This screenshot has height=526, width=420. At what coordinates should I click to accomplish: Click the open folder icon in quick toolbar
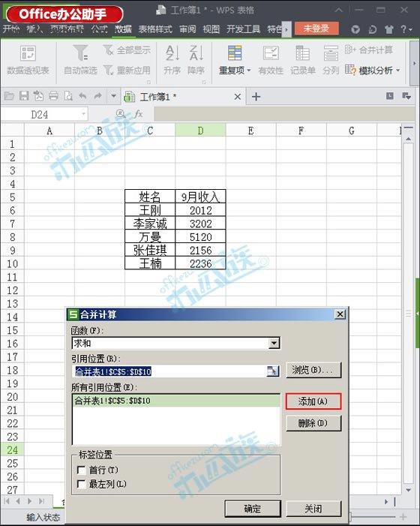coord(9,96)
